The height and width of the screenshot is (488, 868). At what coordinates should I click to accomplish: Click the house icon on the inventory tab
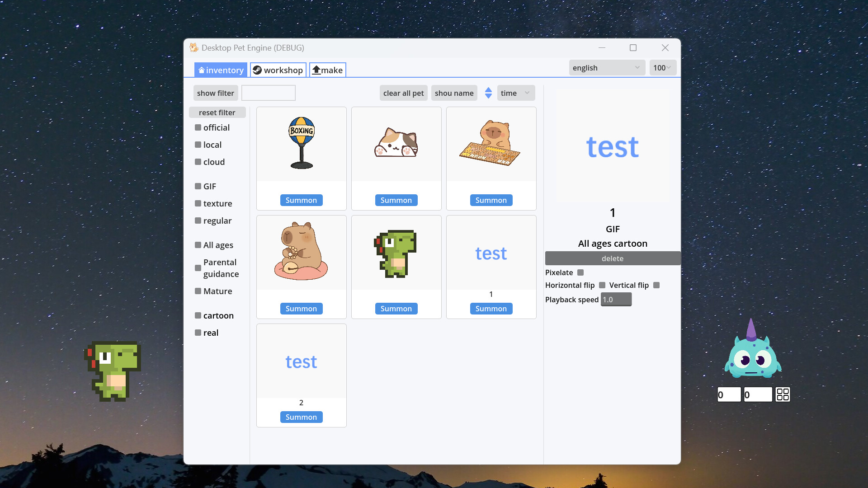click(202, 70)
